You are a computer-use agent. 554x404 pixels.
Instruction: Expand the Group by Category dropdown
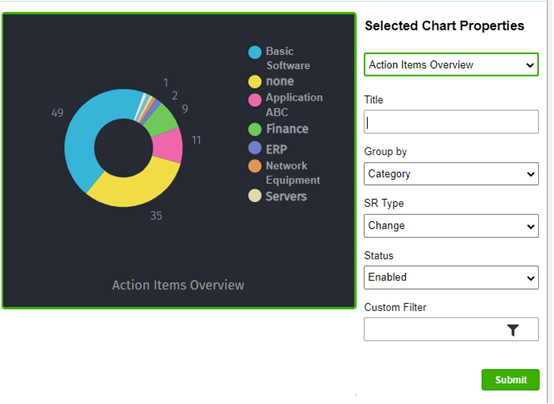(451, 174)
